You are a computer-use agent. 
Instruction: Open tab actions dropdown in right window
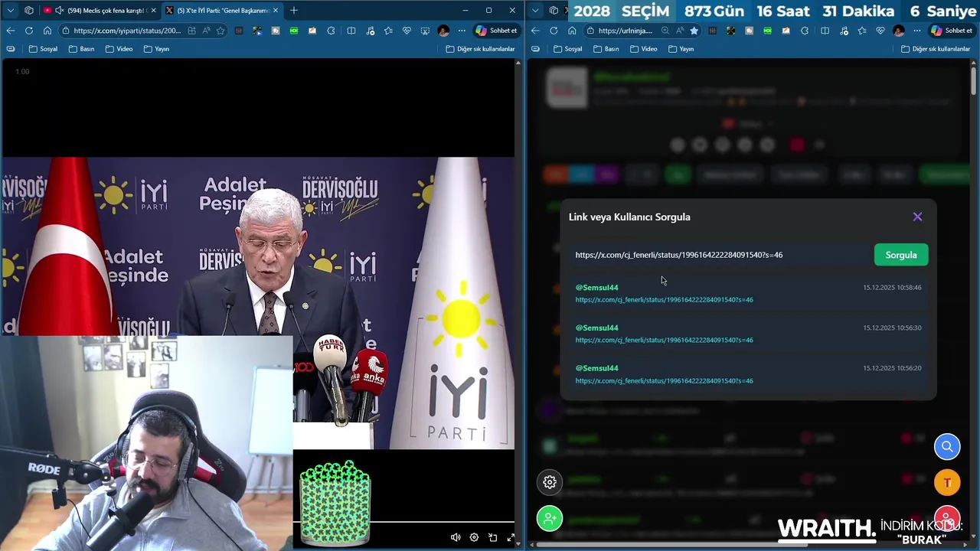click(x=535, y=10)
